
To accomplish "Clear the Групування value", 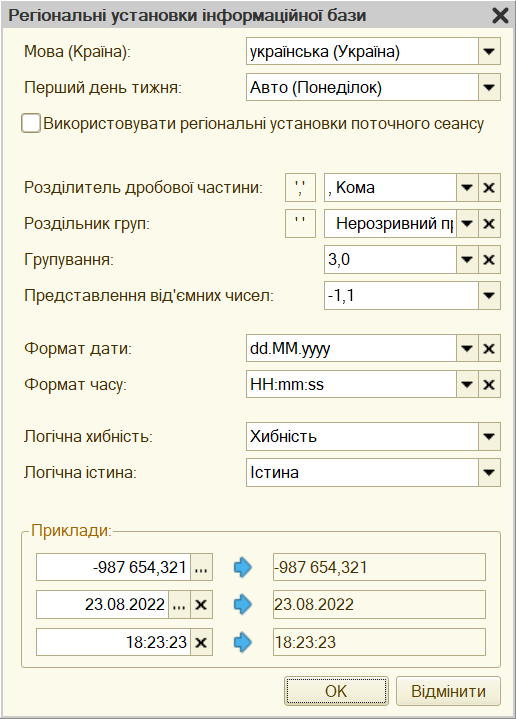I will pyautogui.click(x=489, y=260).
